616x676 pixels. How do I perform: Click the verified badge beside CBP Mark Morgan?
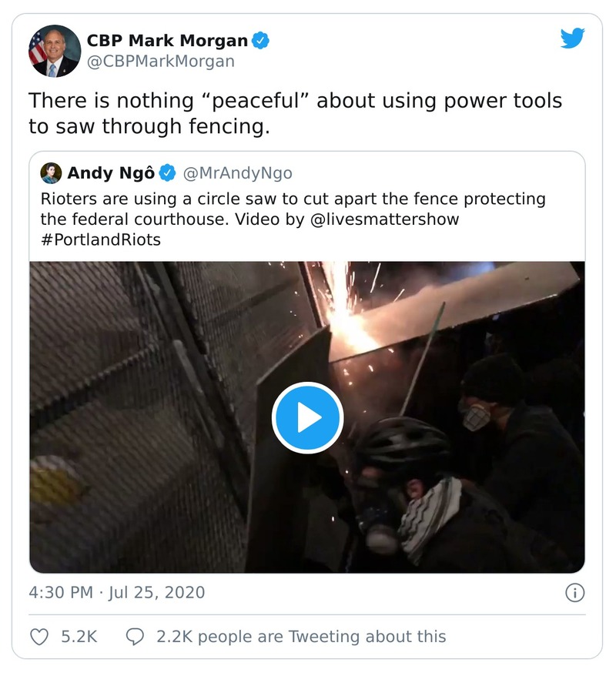[262, 40]
